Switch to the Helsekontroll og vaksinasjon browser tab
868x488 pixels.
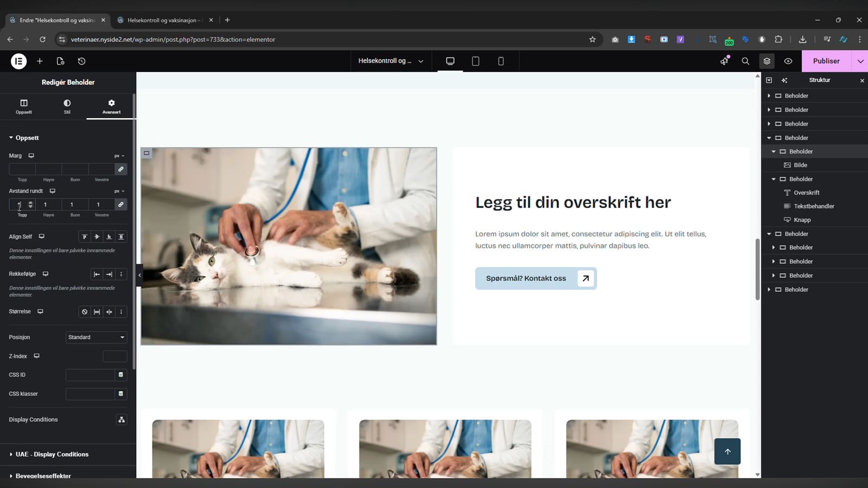click(165, 20)
